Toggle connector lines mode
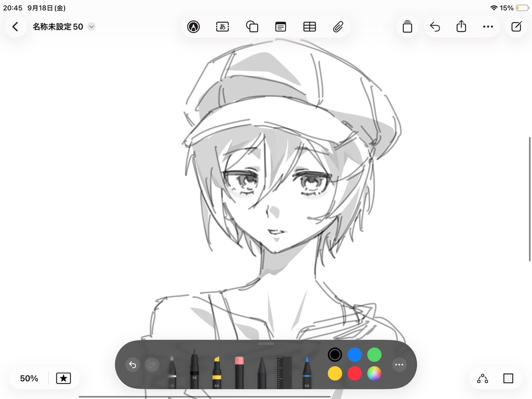Screen dimensions: 532x399 click(482, 378)
